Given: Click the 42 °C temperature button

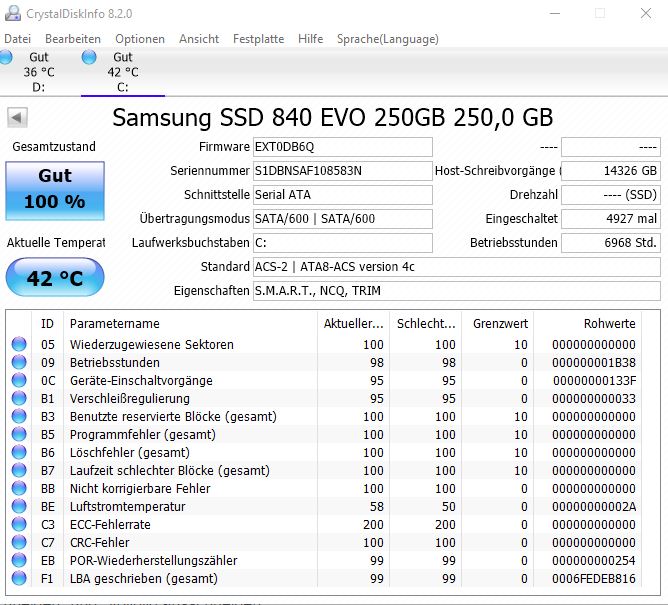Looking at the screenshot, I should 55,277.
